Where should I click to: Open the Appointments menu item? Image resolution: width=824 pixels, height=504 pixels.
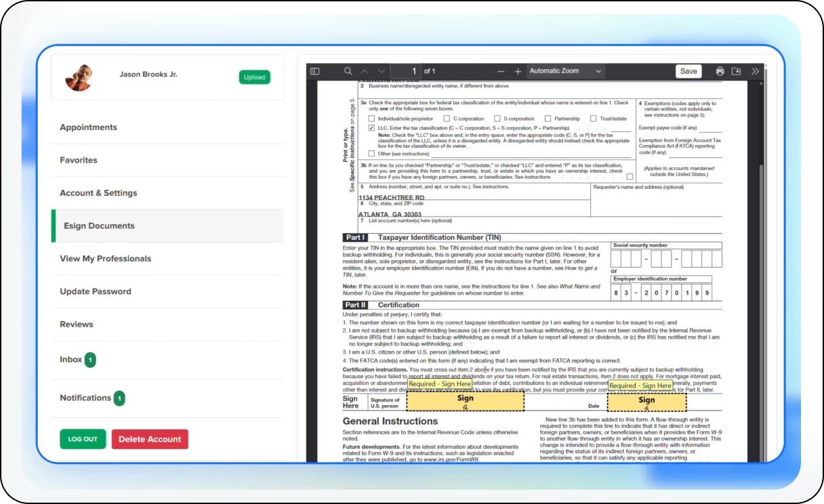[88, 127]
